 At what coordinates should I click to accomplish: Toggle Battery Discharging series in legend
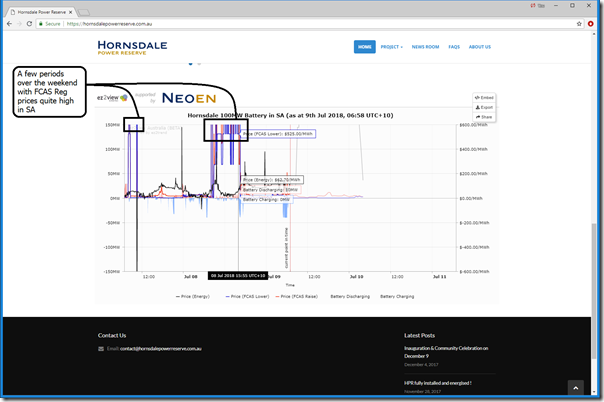pos(350,296)
